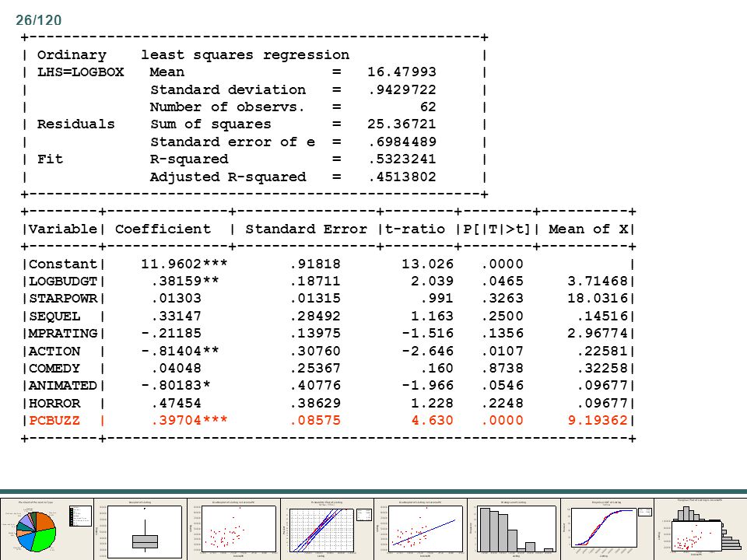Screen dimensions: 747x560
Task: Select the R-squared value .5323241
Action: 402,159
